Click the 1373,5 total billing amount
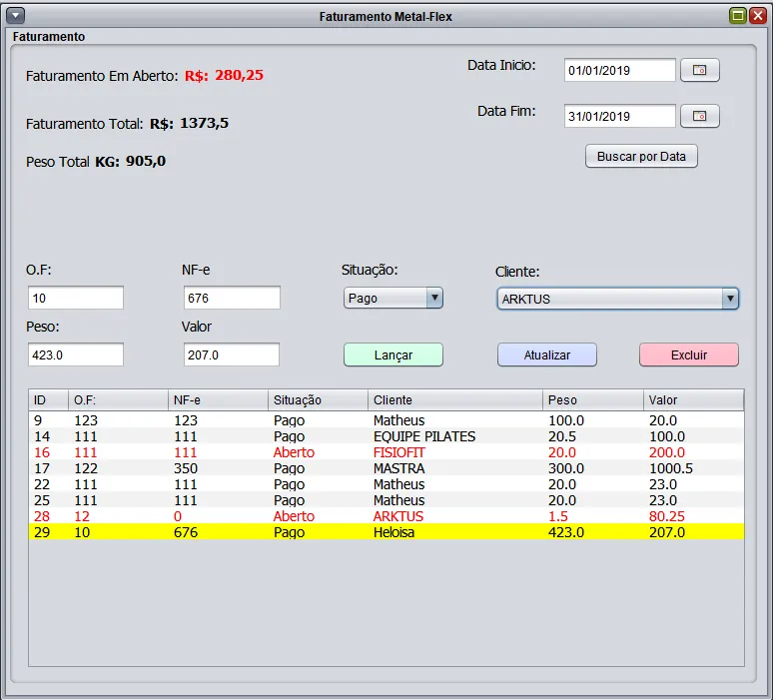The image size is (775, 700). click(x=204, y=123)
